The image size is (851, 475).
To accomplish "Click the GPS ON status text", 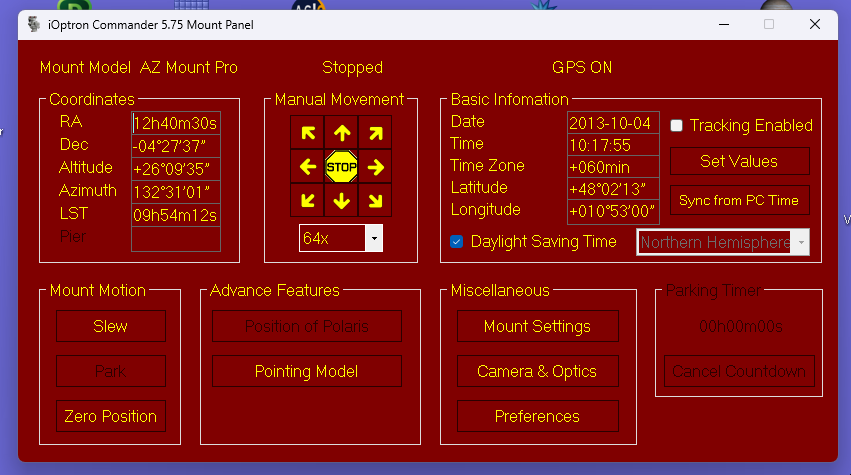I will click(x=582, y=67).
